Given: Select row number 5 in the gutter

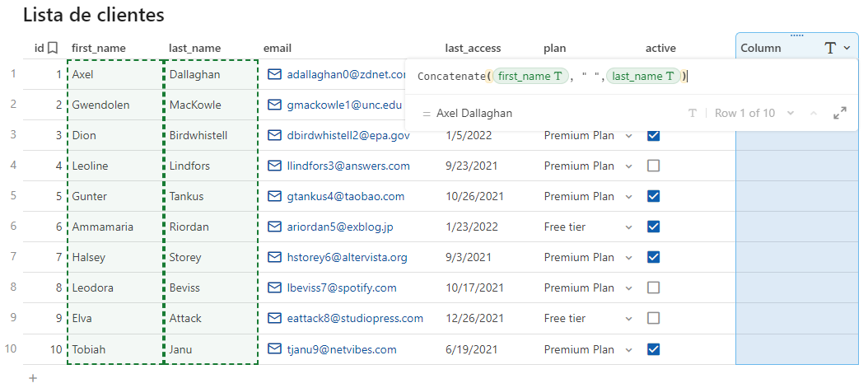Looking at the screenshot, I should coord(12,196).
